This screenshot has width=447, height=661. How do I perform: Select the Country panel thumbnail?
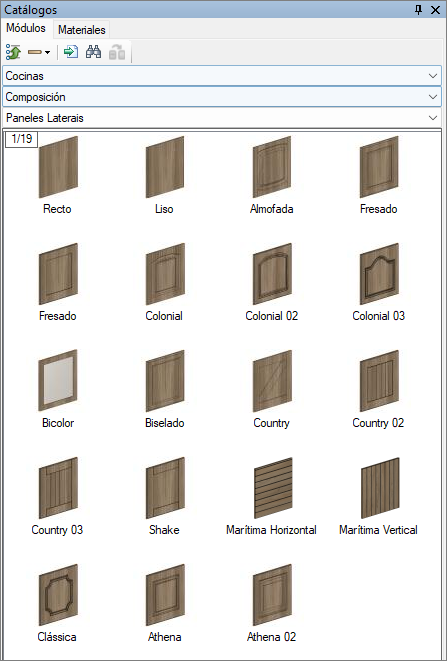272,381
